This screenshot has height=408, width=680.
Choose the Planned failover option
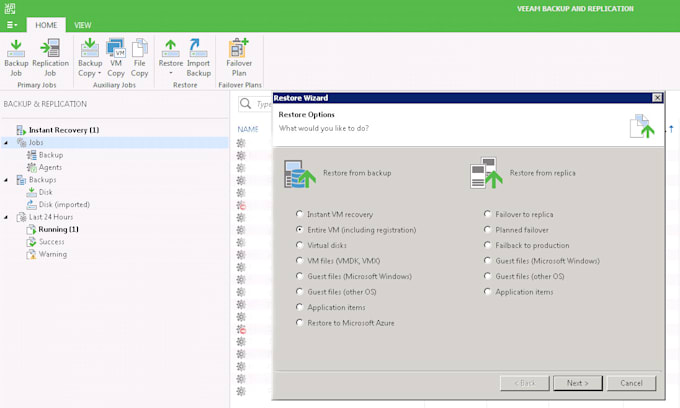[x=487, y=229]
